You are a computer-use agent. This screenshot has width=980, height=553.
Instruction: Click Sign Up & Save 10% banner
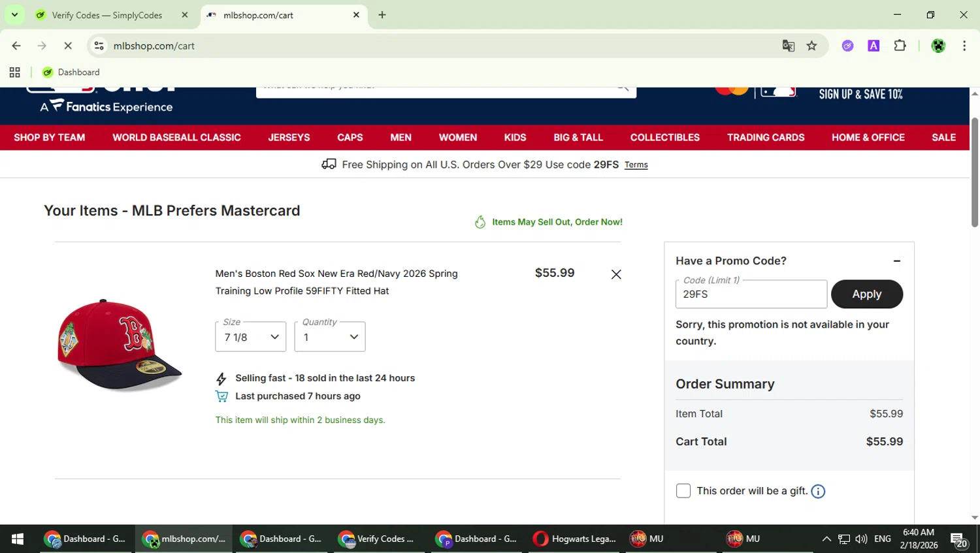point(861,95)
